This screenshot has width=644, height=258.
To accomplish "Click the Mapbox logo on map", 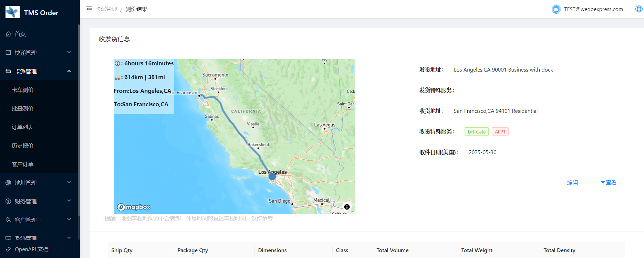I will pyautogui.click(x=134, y=207).
